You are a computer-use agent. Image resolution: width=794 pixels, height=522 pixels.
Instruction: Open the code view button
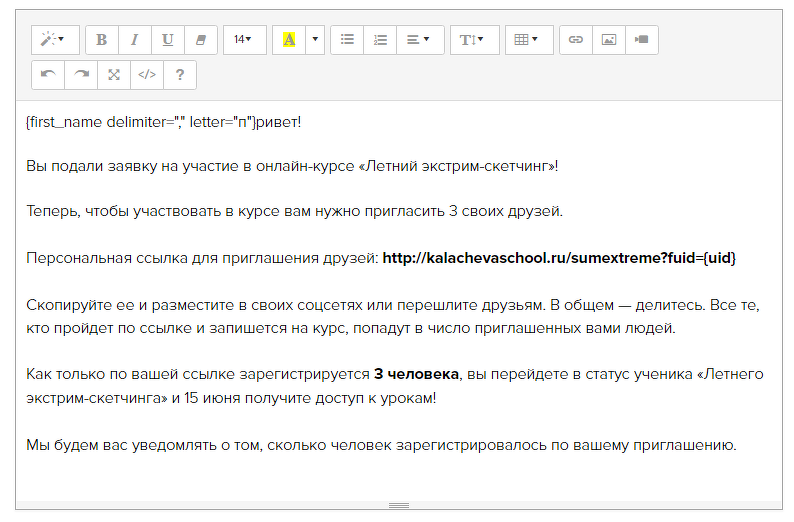coord(147,74)
